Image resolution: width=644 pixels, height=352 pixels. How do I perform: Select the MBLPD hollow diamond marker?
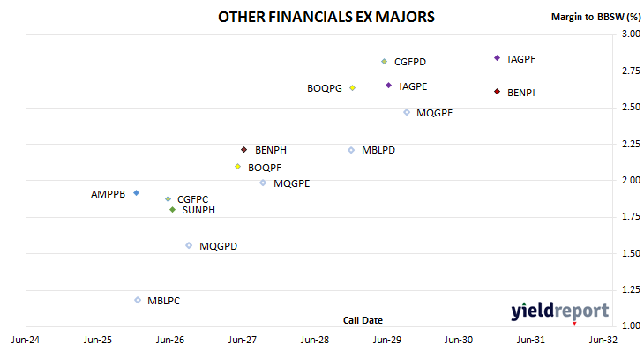coord(351,150)
